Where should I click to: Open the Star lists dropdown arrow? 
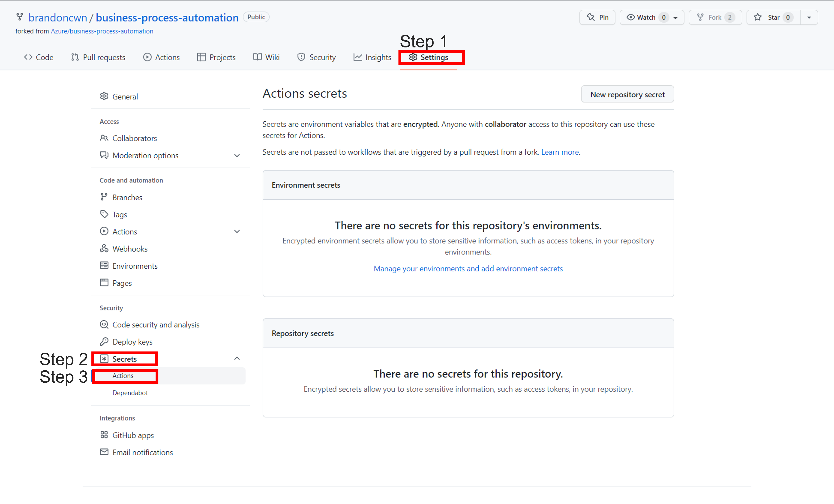(809, 18)
